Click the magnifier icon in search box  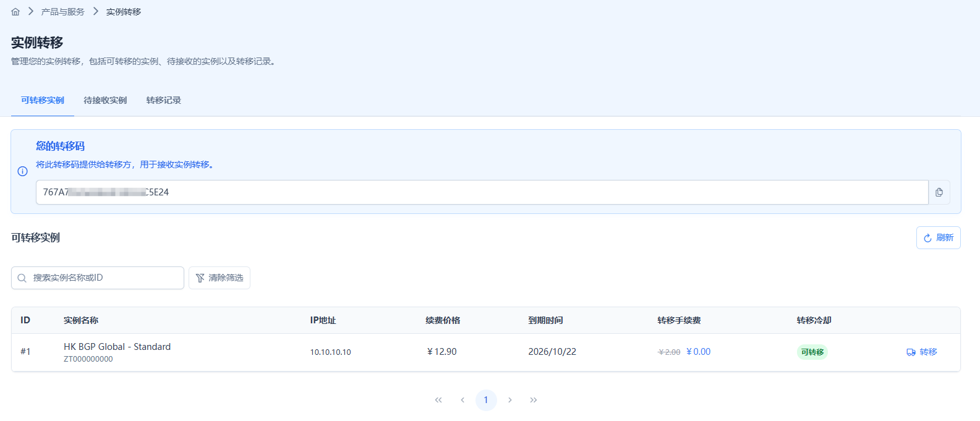click(22, 278)
